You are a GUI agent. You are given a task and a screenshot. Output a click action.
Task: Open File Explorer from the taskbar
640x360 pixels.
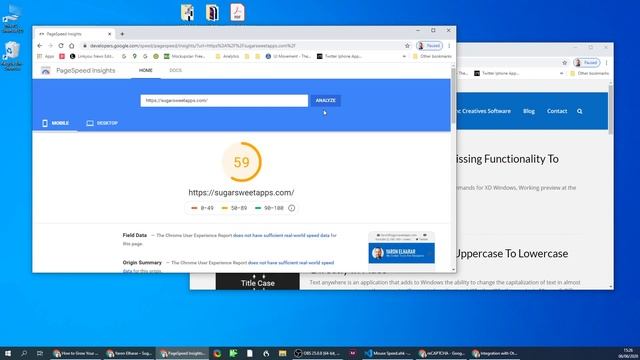[x=282, y=353]
